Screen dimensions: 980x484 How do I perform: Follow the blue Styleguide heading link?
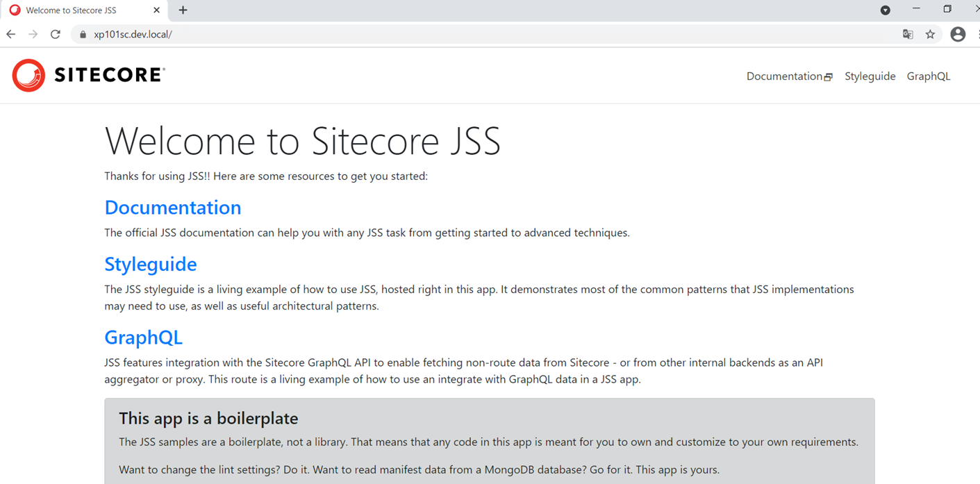151,264
